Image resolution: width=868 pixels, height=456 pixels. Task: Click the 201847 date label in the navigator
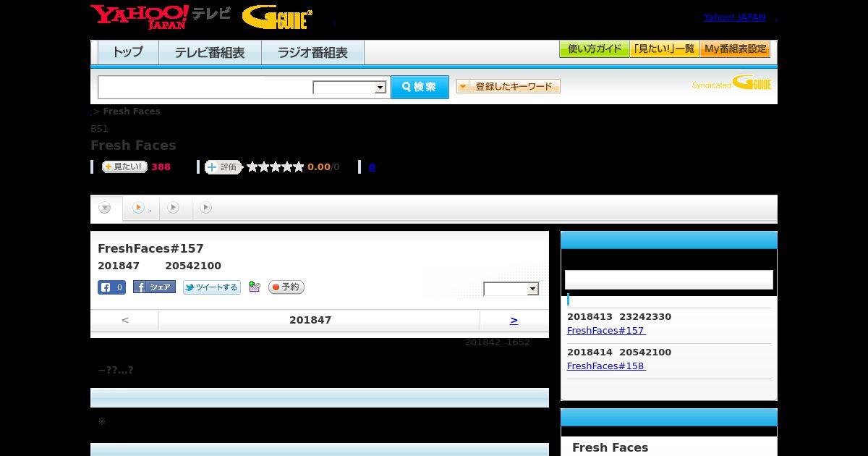coord(310,320)
